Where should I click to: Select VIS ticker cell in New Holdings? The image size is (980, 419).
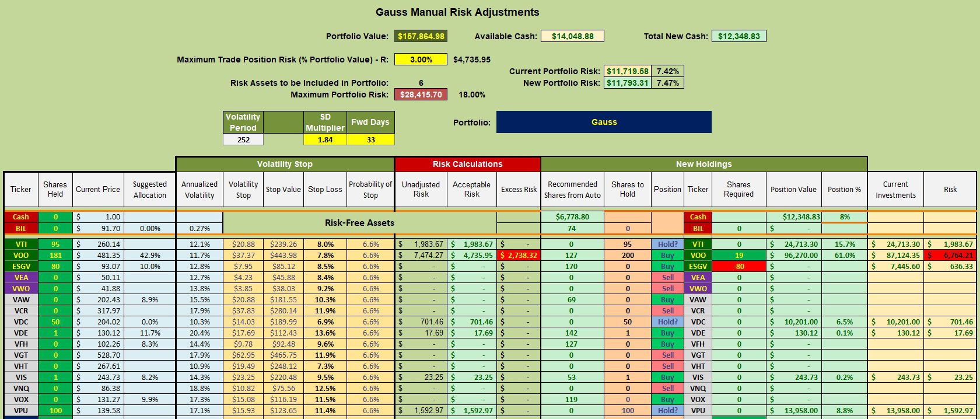click(x=698, y=377)
